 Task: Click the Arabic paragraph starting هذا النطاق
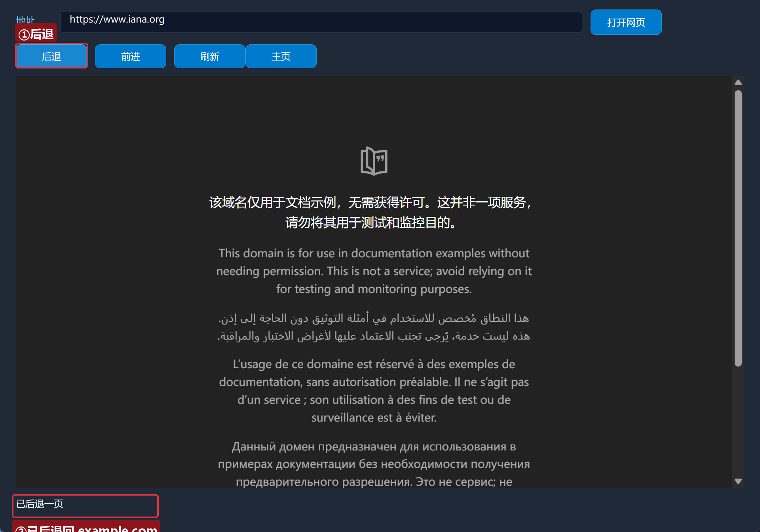click(x=374, y=327)
